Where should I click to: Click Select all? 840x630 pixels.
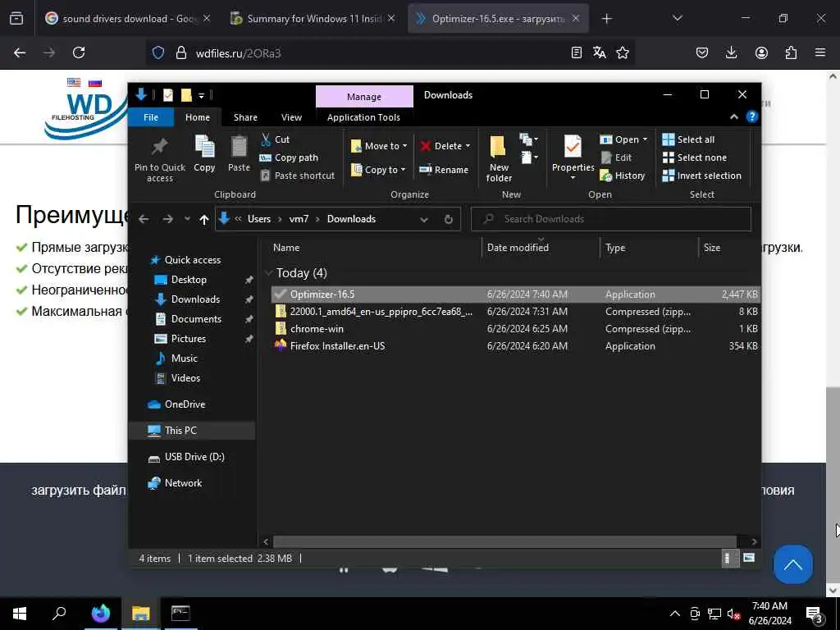tap(688, 139)
